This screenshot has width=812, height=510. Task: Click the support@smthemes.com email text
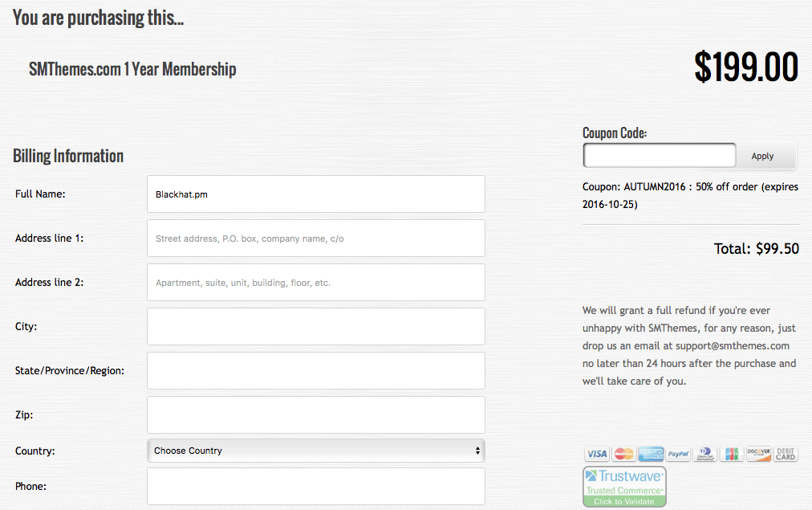coord(733,345)
